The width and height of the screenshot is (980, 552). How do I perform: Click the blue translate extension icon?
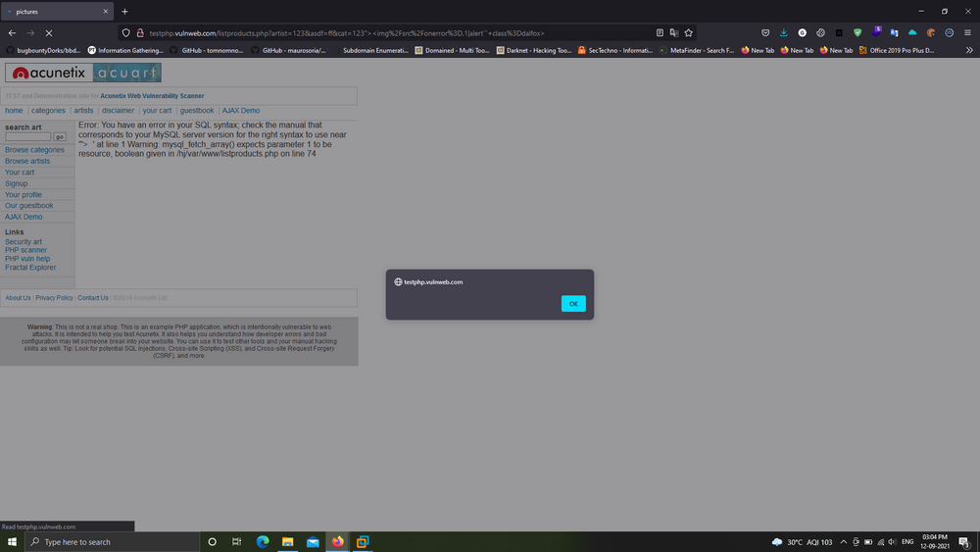(x=894, y=33)
